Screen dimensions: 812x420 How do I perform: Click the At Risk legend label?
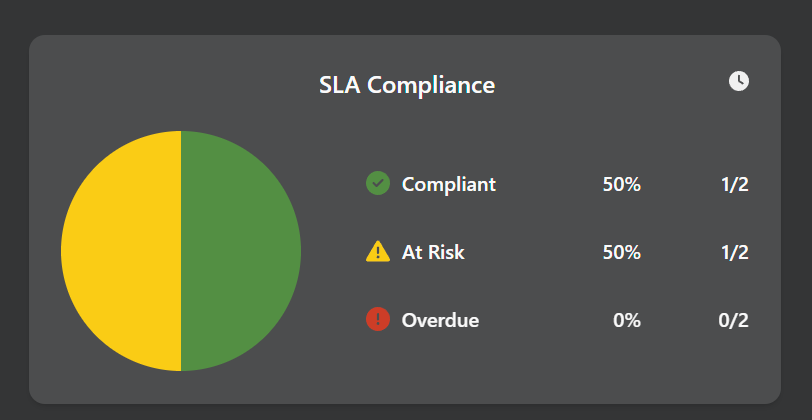pos(433,252)
